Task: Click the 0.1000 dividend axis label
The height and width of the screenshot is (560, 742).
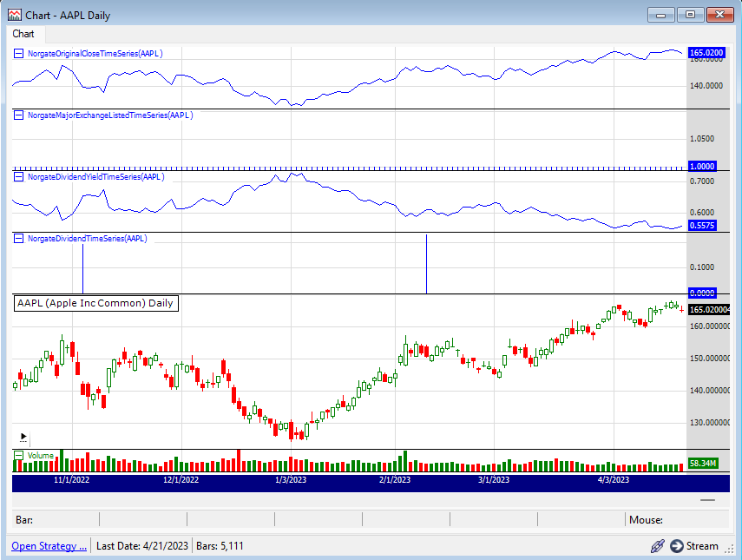Action: [702, 267]
